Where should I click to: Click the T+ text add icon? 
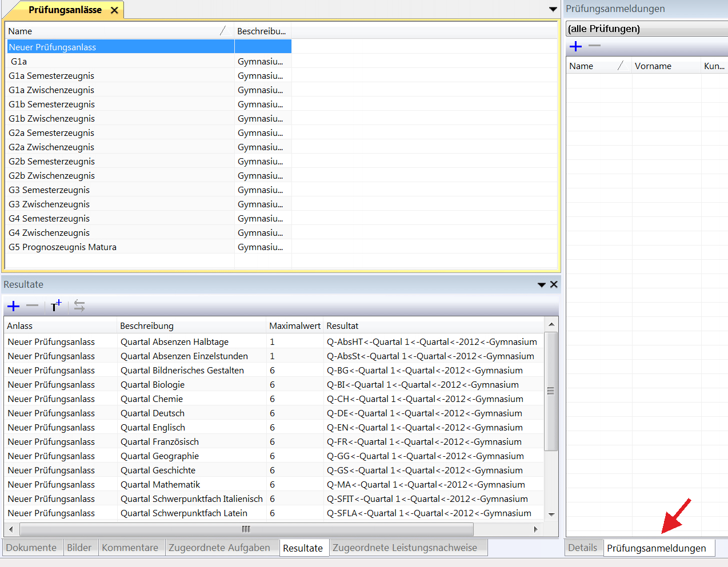point(55,306)
